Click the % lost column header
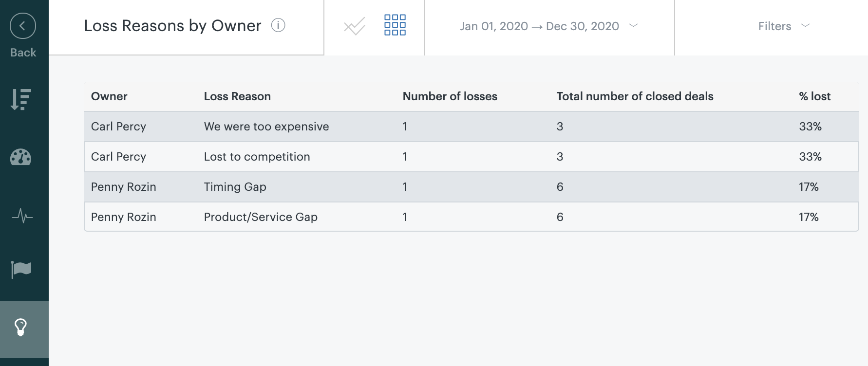The image size is (868, 366). click(x=814, y=96)
